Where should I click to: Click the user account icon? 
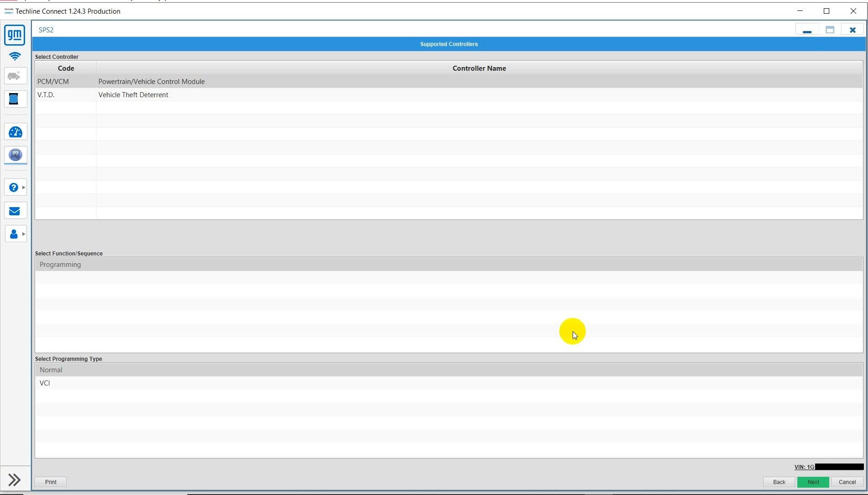(13, 234)
